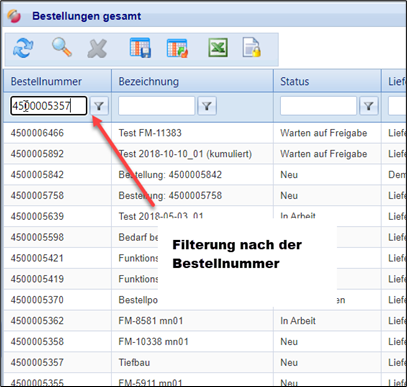407x387 pixels.
Task: Click the Status filter input field
Action: [x=318, y=106]
